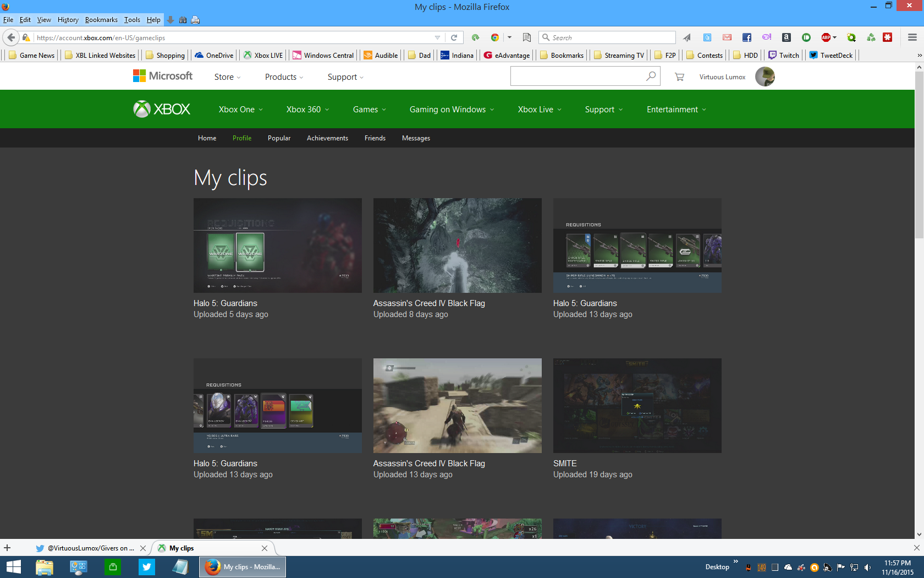Open the shopping cart icon

coord(679,77)
